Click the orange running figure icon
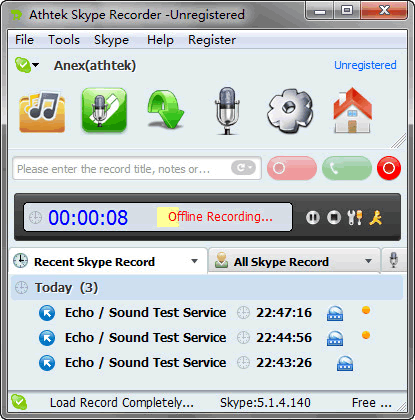Image resolution: width=415 pixels, height=420 pixels. pos(376,218)
